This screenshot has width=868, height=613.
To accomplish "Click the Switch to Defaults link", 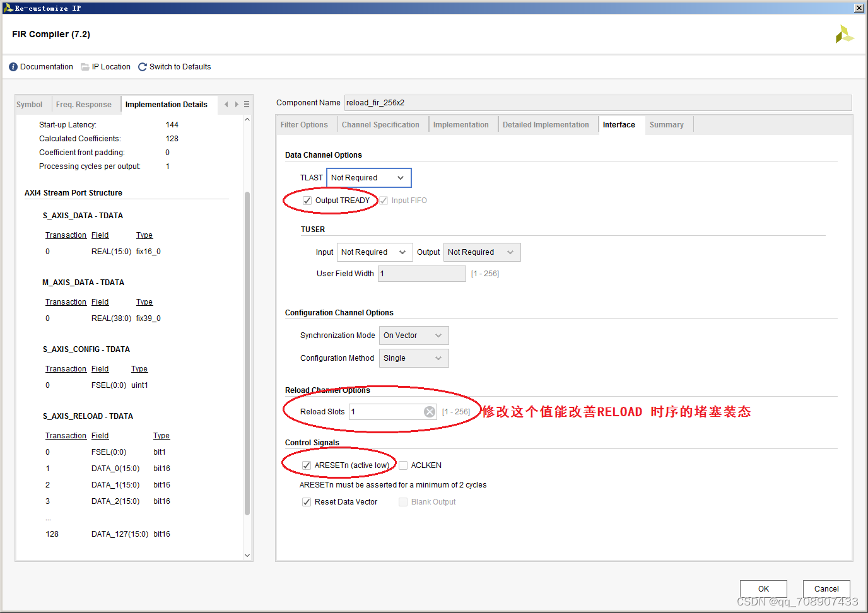I will pos(180,67).
